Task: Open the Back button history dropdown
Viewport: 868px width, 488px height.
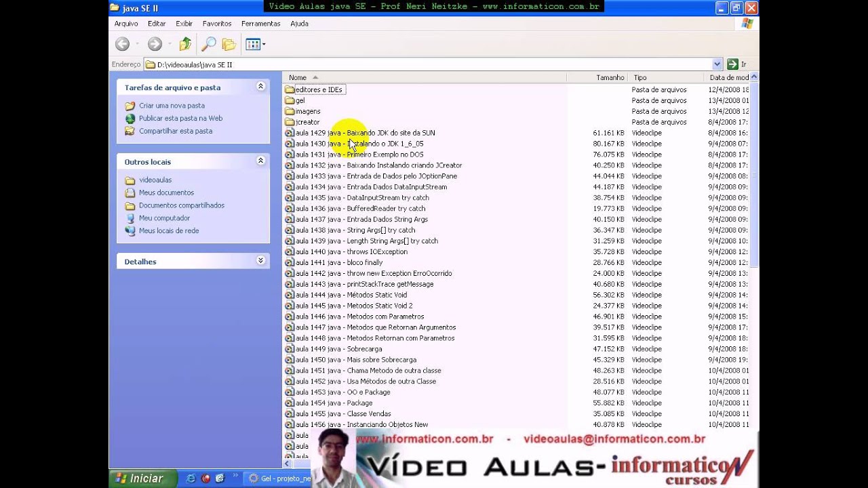Action: [x=137, y=44]
